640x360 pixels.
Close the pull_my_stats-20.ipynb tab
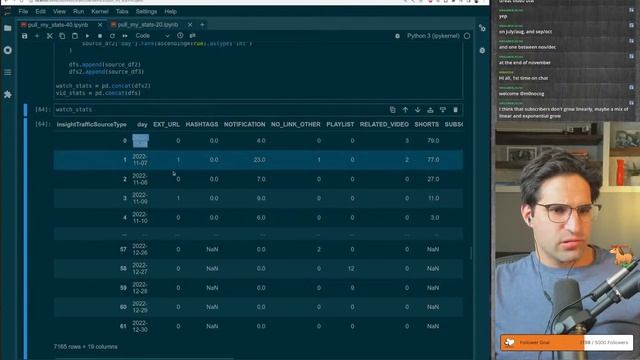(190, 25)
